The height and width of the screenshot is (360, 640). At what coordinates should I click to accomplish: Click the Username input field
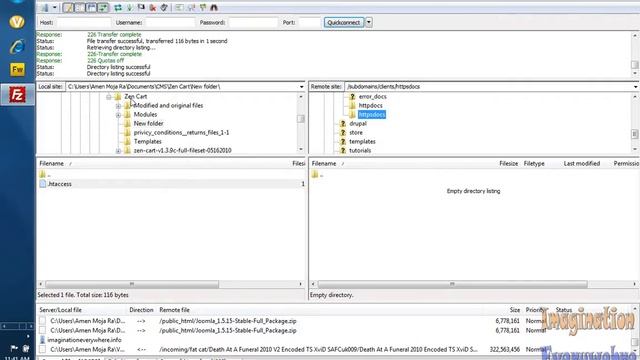(170, 22)
